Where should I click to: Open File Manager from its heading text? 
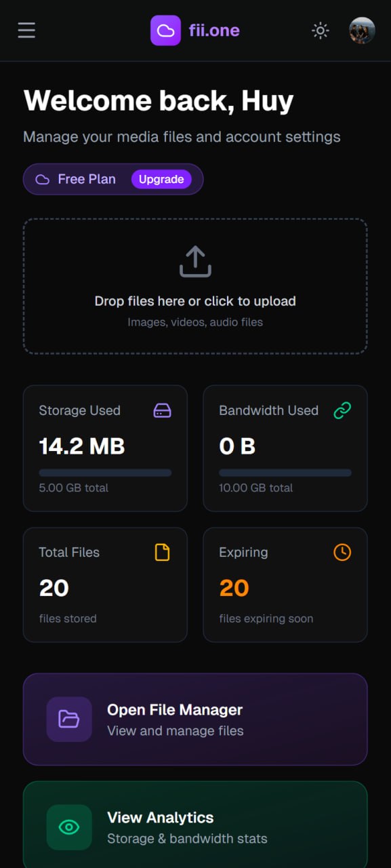click(175, 710)
